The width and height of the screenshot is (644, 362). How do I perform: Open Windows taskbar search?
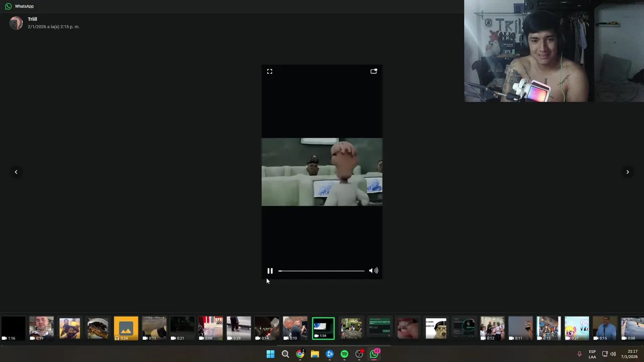(285, 354)
